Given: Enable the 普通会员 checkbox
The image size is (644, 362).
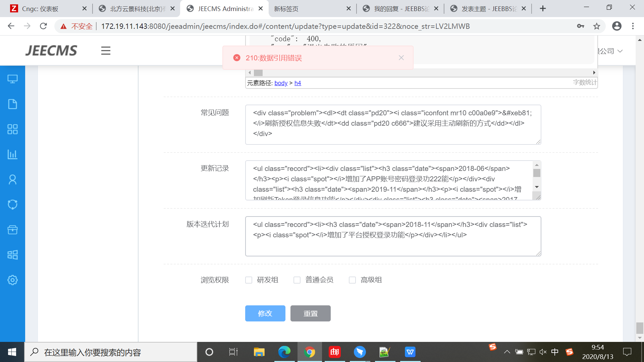Looking at the screenshot, I should pyautogui.click(x=297, y=280).
